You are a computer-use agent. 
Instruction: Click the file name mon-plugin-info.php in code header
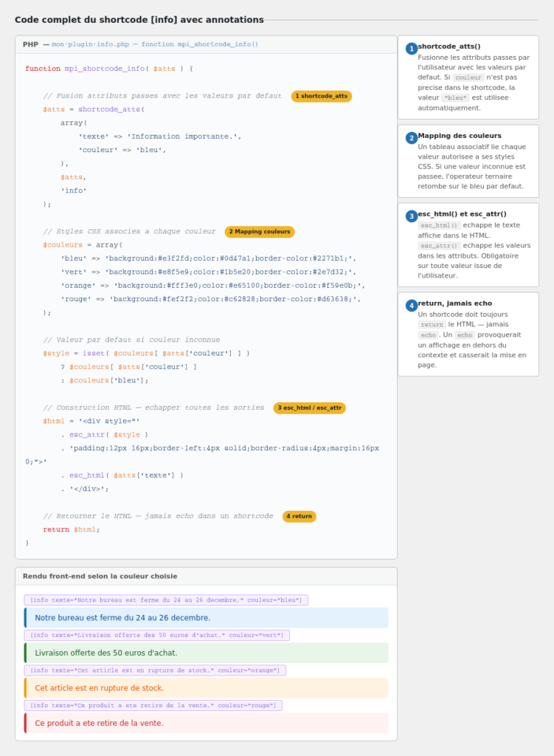[x=91, y=44]
